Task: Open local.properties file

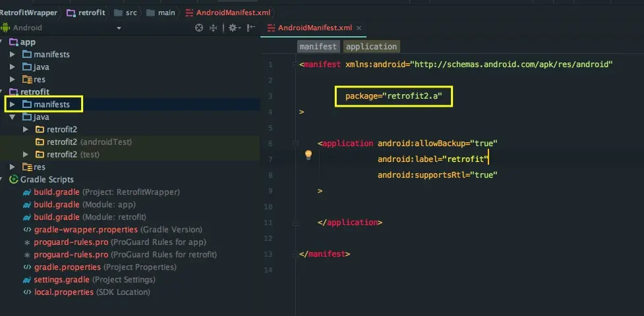Action: pos(92,292)
